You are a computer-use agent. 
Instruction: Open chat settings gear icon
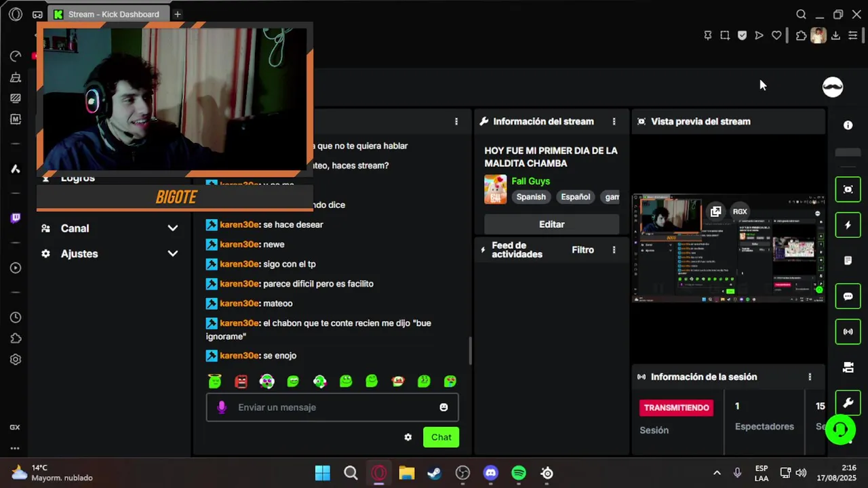408,437
